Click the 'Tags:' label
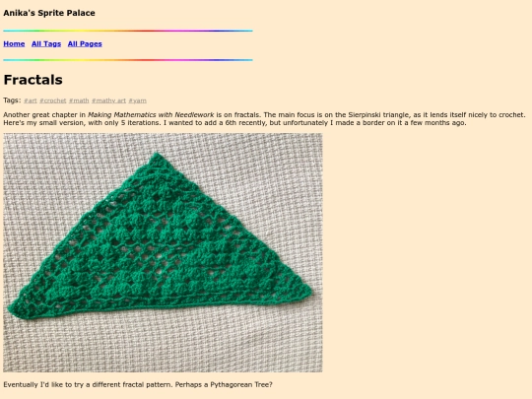This screenshot has height=399, width=532. click(x=12, y=100)
